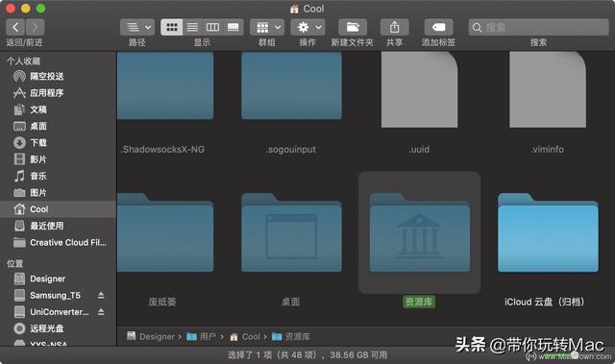Switch to icon grid view

tap(172, 28)
